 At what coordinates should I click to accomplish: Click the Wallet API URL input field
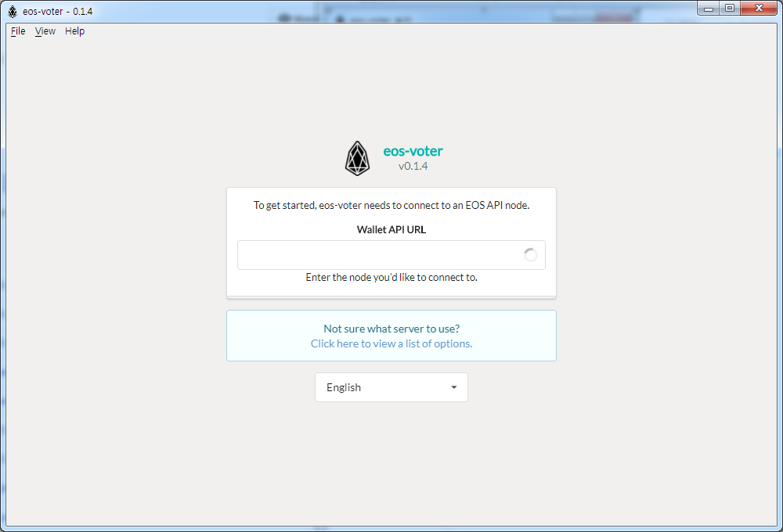pyautogui.click(x=391, y=255)
